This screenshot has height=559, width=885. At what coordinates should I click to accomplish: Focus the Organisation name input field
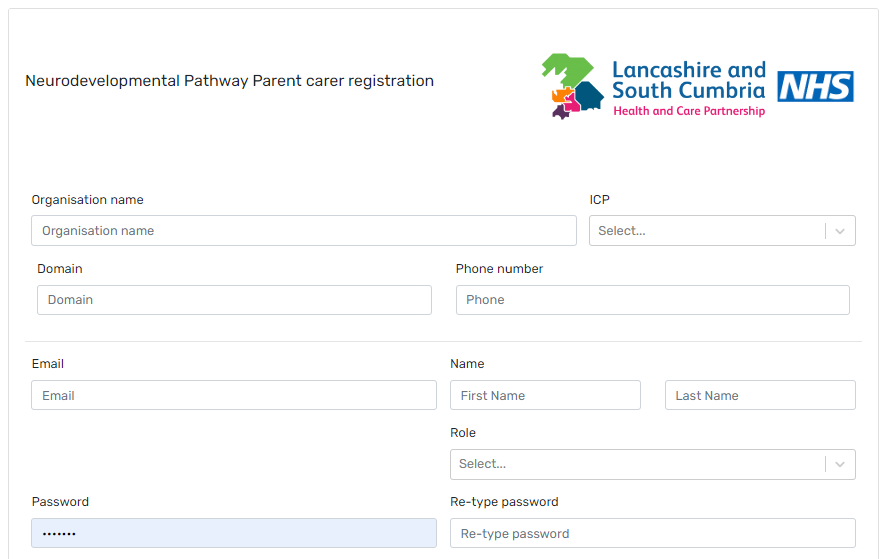point(304,231)
